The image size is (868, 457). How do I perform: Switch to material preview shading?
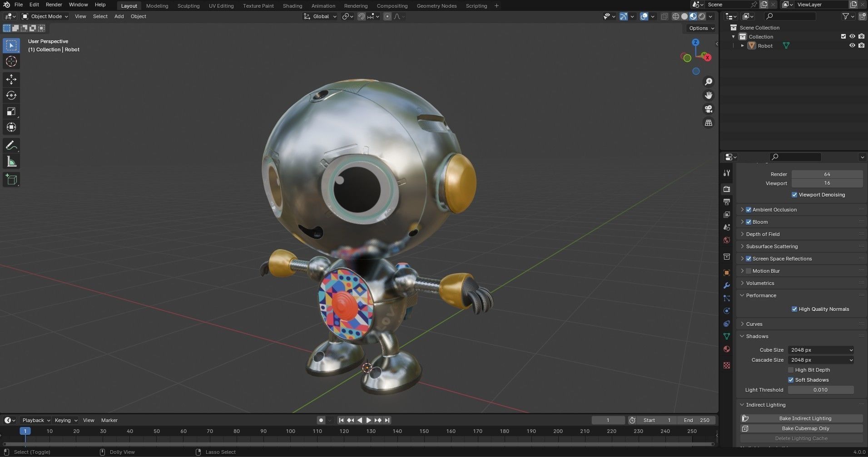pyautogui.click(x=693, y=16)
